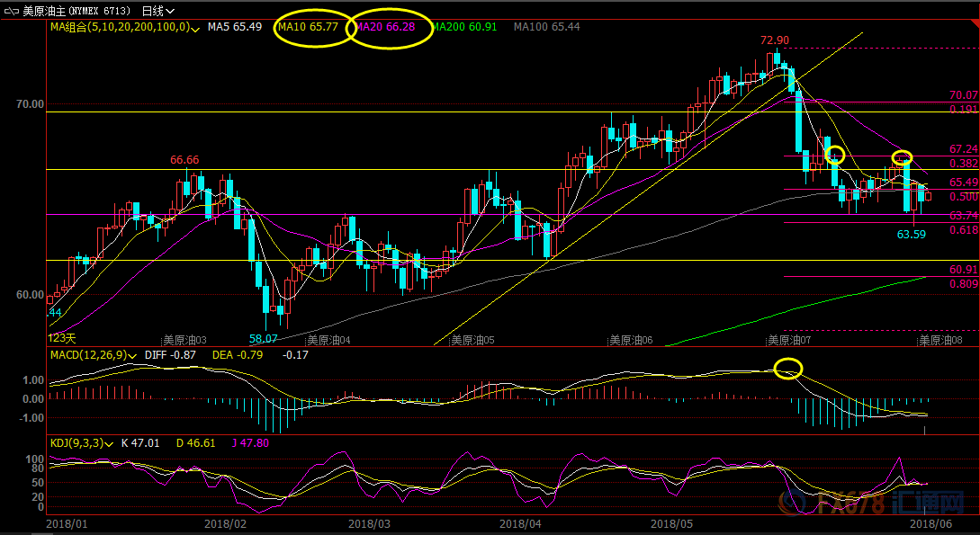Click the DIFF -0.87 MACD value

pos(173,355)
